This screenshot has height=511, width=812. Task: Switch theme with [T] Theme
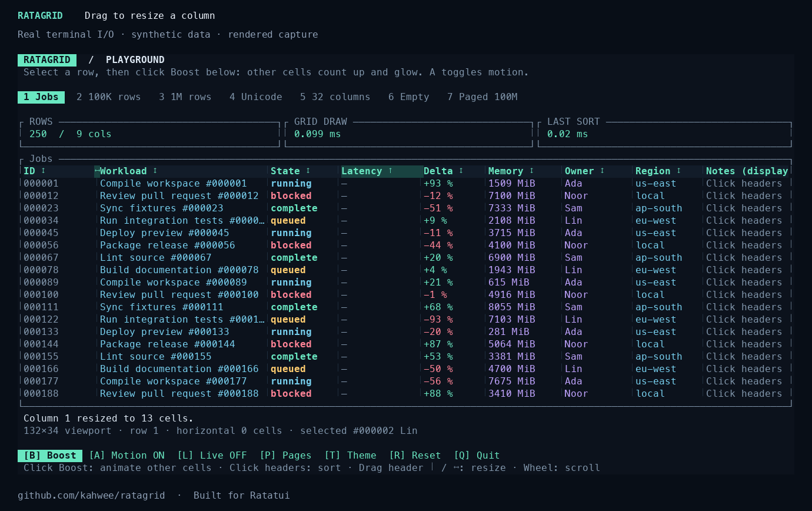click(350, 455)
